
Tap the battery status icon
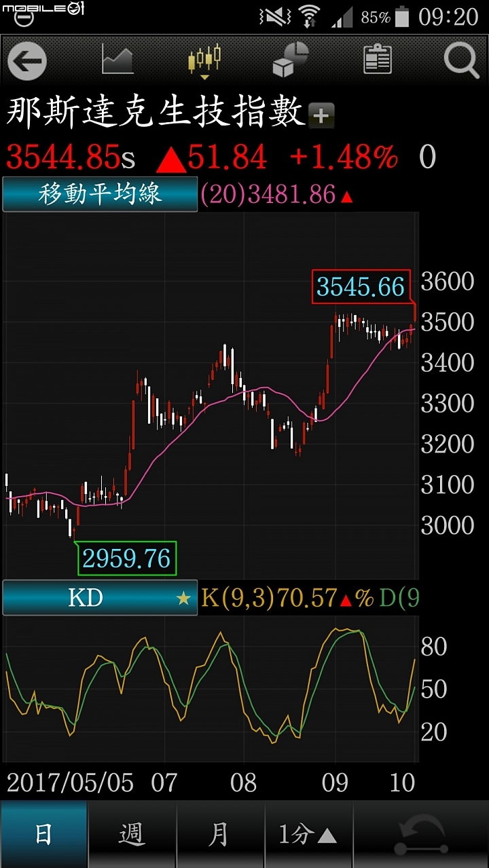pyautogui.click(x=403, y=16)
